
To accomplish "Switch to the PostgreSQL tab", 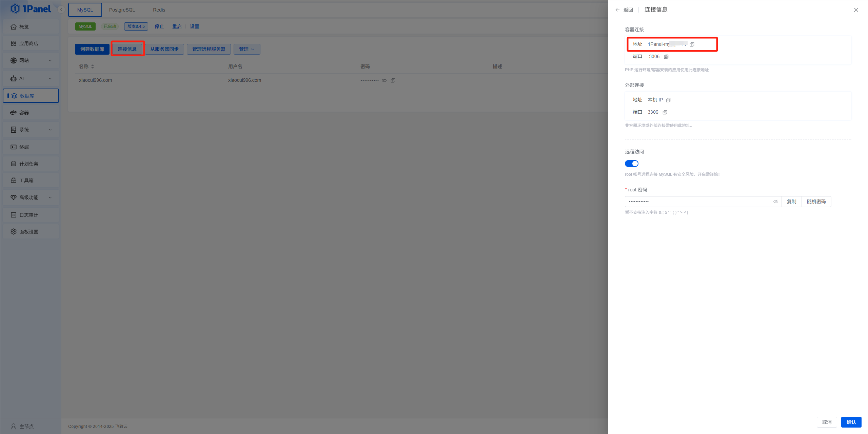I will [x=122, y=10].
